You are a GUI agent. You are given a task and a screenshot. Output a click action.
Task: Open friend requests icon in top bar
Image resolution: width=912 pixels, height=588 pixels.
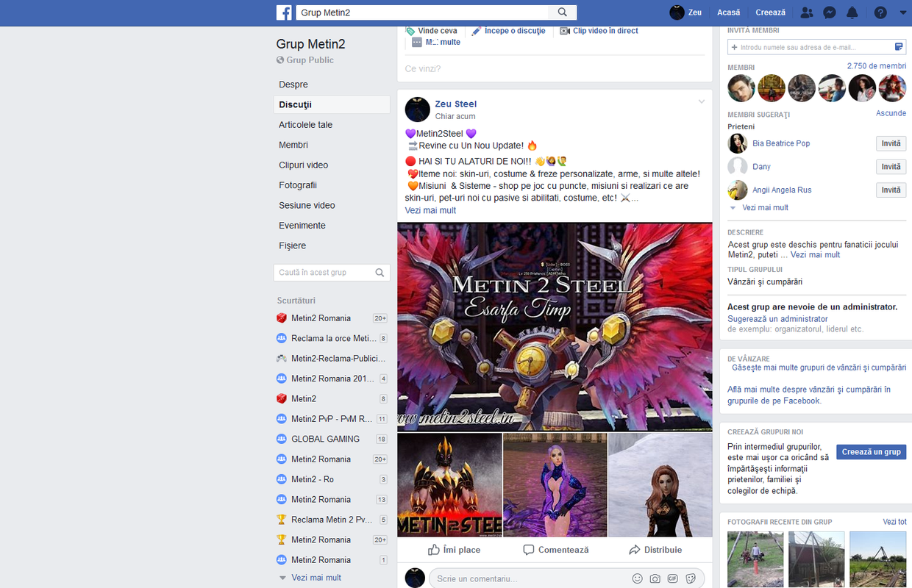(807, 12)
